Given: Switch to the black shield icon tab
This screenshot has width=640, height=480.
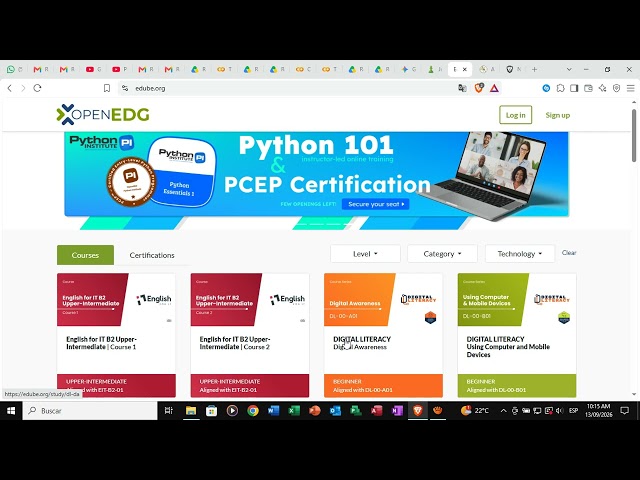Looking at the screenshot, I should click(513, 69).
